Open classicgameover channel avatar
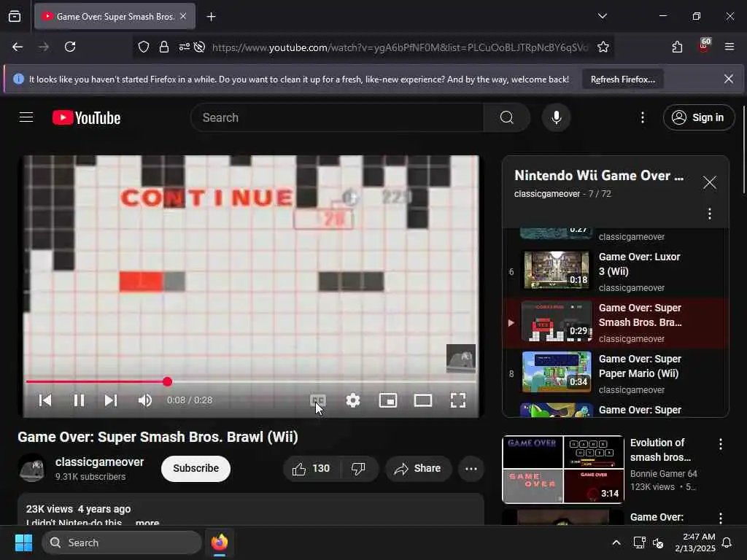 point(32,469)
